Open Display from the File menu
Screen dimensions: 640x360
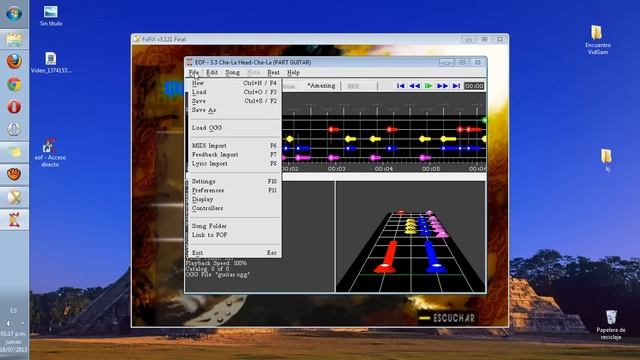[233, 199]
